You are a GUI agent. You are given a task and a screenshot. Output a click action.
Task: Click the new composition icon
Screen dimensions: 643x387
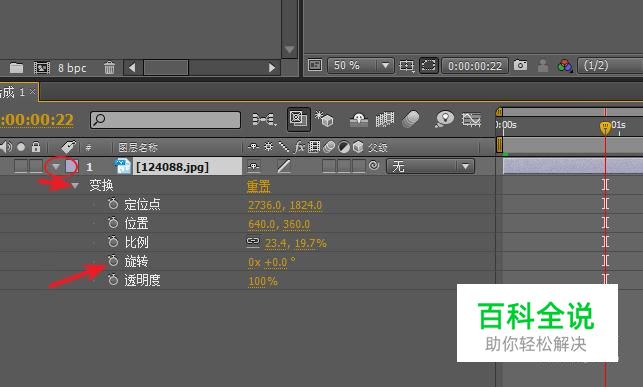point(42,68)
